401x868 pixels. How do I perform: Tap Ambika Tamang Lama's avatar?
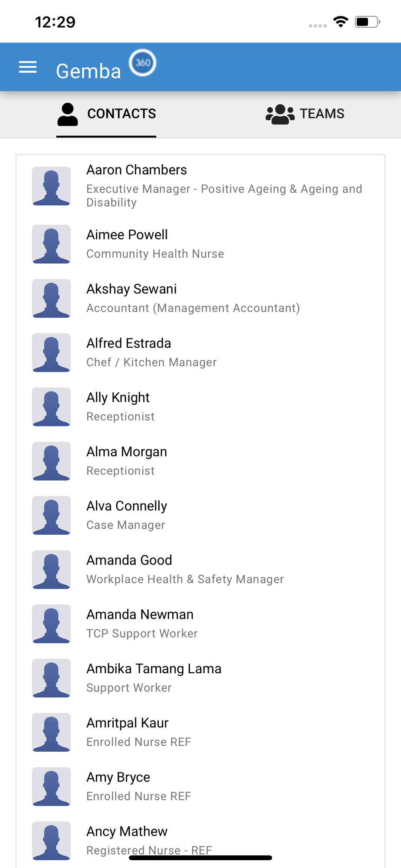click(x=51, y=678)
